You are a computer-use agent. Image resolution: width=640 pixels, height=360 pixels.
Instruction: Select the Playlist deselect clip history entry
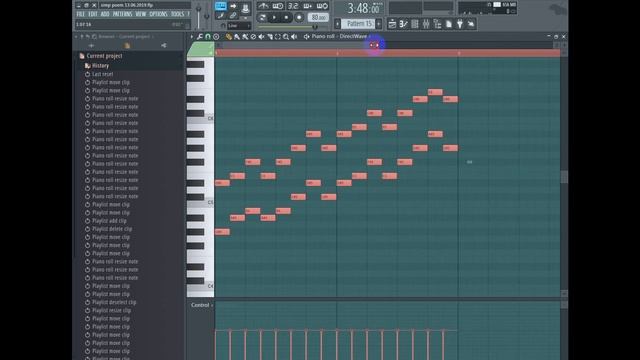(114, 302)
